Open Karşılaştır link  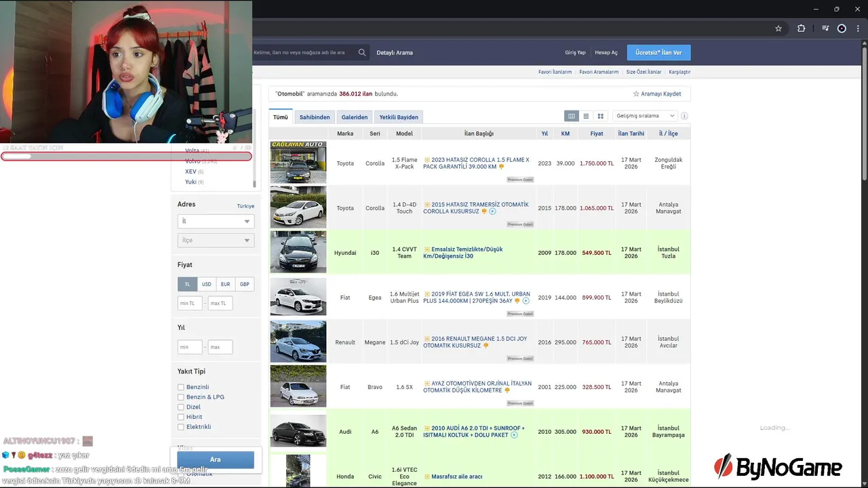coord(679,72)
